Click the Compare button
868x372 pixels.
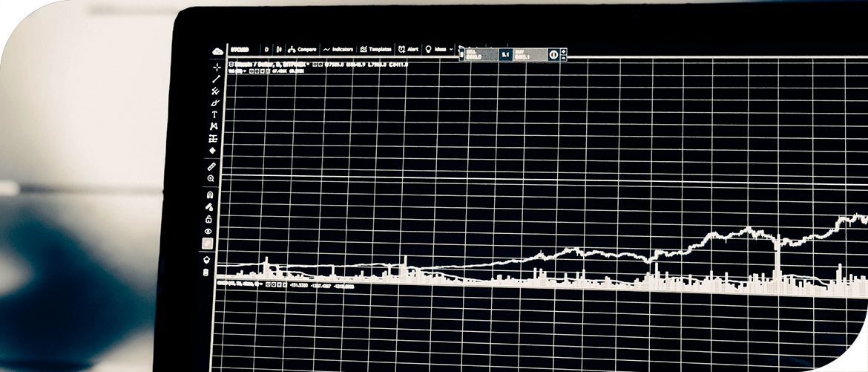click(x=302, y=49)
